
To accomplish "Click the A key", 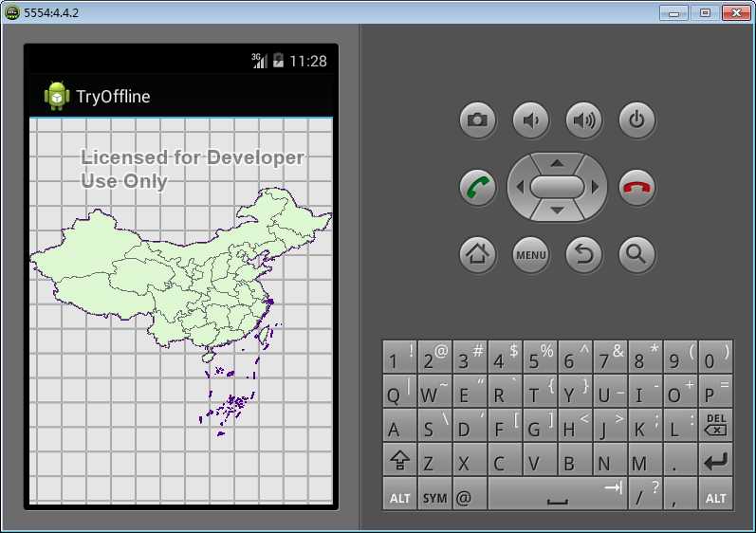I will pos(399,425).
